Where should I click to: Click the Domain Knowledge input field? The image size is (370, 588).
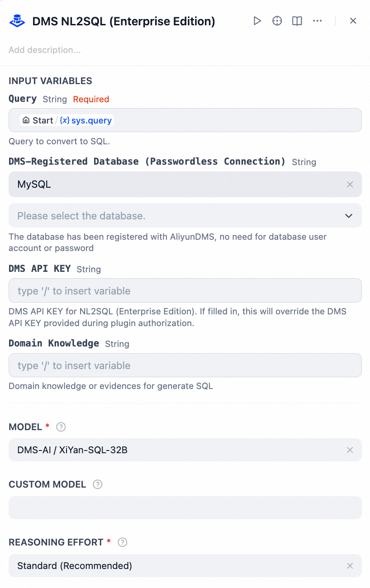click(x=185, y=365)
